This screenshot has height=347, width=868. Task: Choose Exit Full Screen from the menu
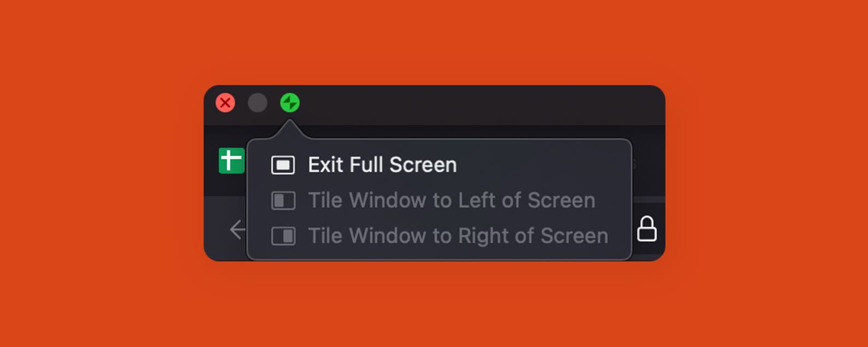click(x=382, y=165)
